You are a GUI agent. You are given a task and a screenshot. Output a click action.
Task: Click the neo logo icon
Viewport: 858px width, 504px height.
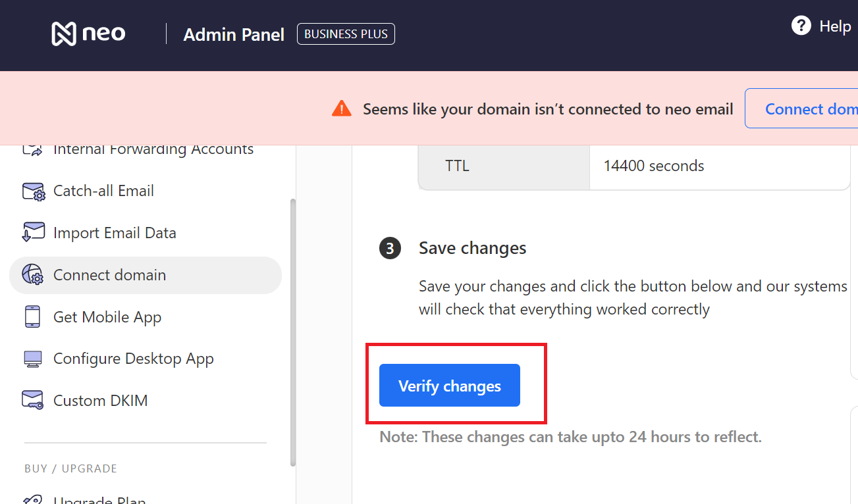coord(65,34)
